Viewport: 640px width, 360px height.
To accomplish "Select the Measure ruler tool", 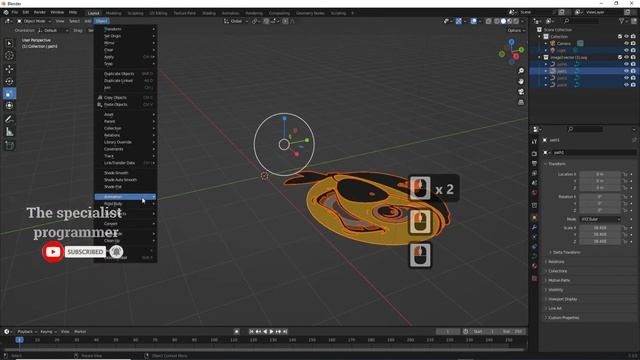I will [9, 132].
